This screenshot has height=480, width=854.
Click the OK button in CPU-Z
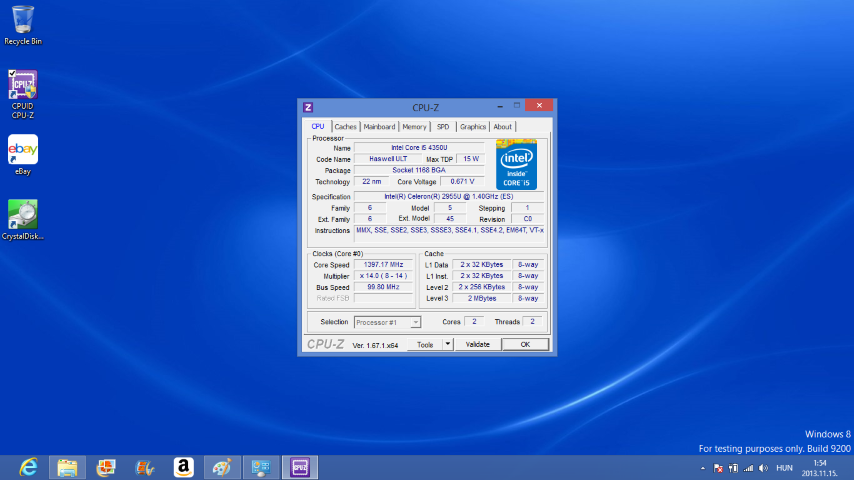coord(524,344)
